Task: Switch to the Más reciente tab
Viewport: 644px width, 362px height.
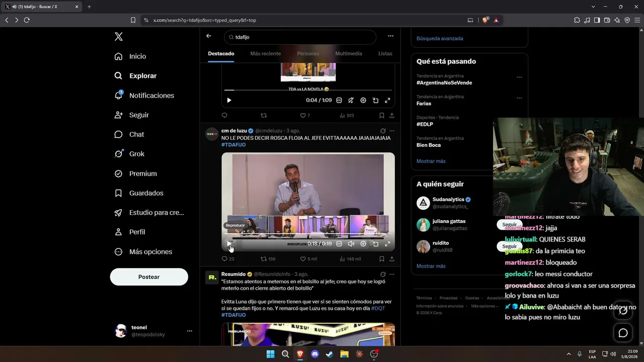Action: point(266,54)
